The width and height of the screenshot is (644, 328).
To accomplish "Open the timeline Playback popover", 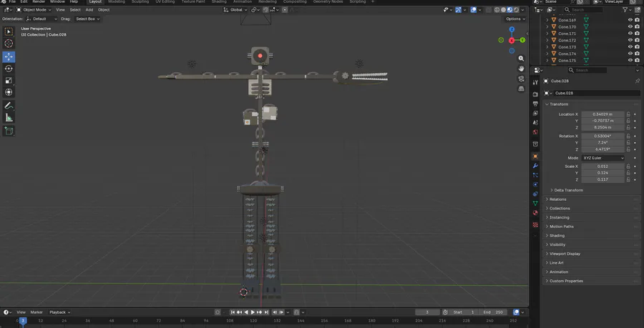I will (x=60, y=312).
